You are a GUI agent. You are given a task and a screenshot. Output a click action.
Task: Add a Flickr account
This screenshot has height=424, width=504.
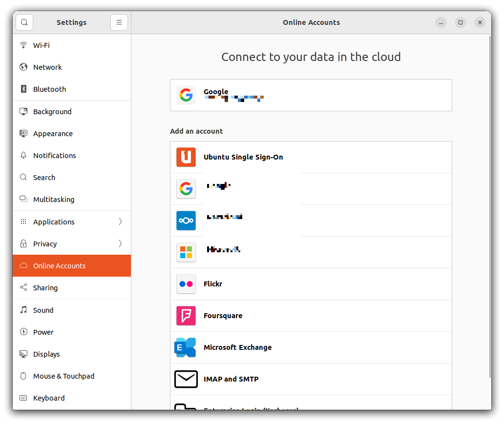(x=311, y=284)
